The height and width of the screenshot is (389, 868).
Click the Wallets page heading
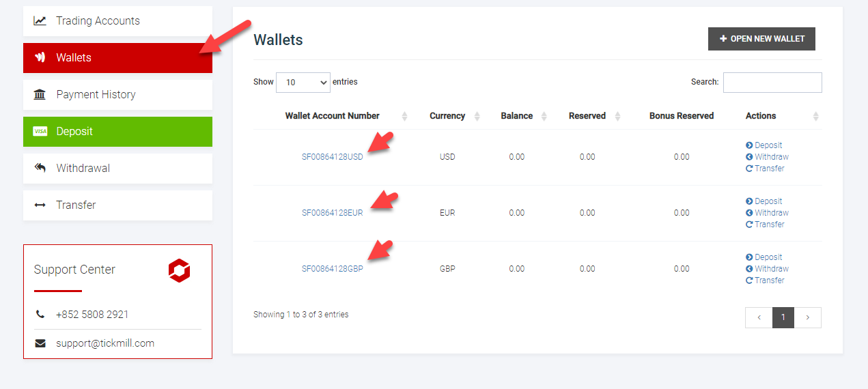(278, 40)
